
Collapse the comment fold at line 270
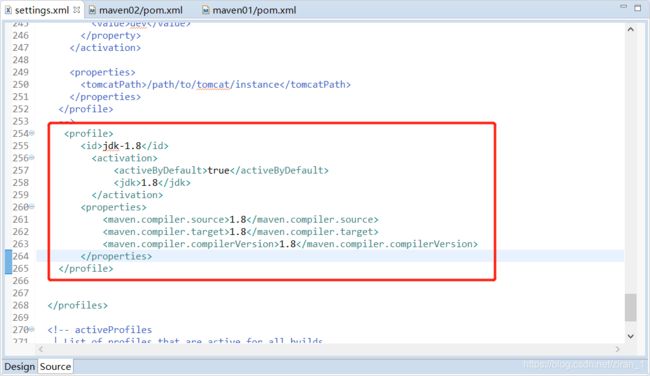[x=32, y=330]
